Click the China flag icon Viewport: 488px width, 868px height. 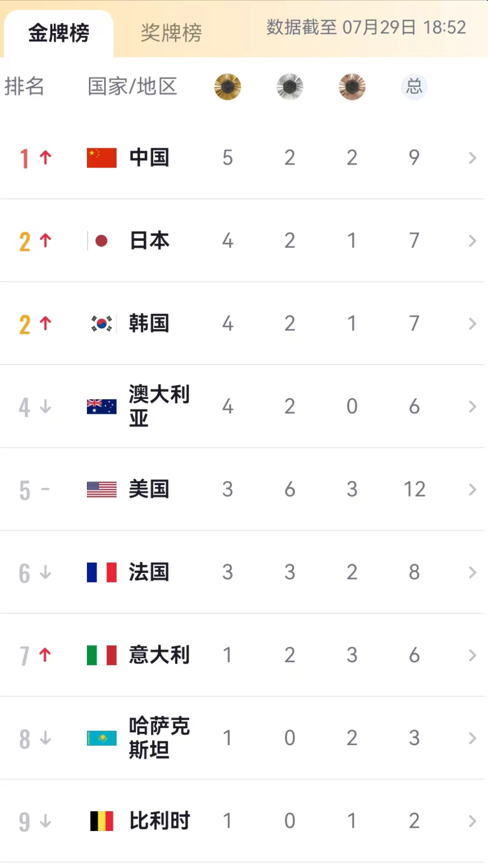pos(102,157)
